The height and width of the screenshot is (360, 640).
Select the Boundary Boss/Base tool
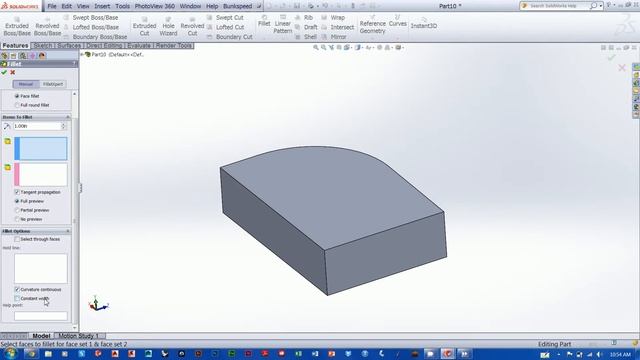pyautogui.click(x=95, y=37)
